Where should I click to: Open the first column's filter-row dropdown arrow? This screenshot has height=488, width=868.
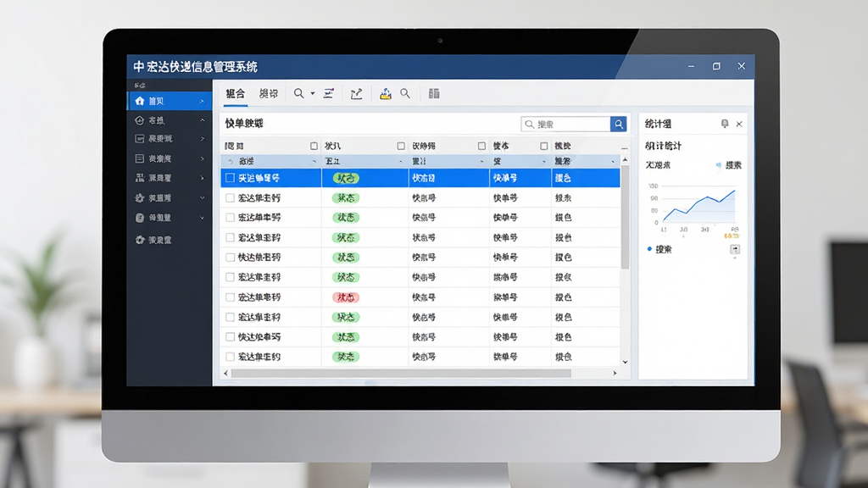[314, 162]
